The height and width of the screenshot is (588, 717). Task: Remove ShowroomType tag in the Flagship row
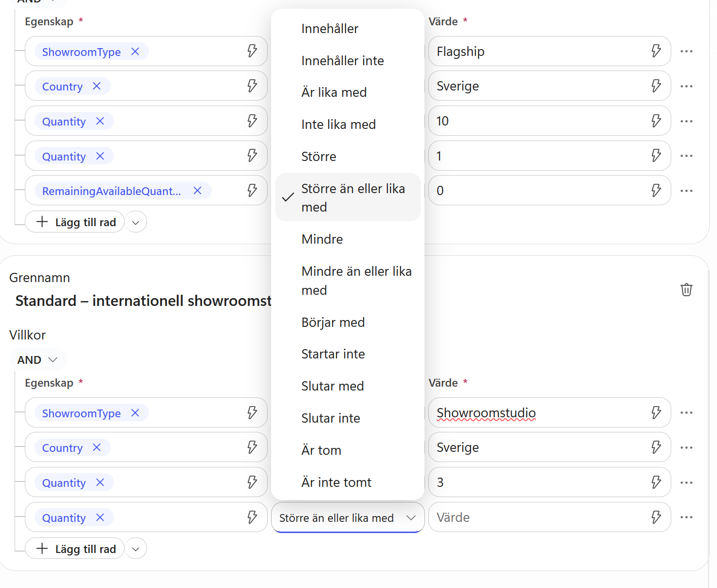coord(135,52)
